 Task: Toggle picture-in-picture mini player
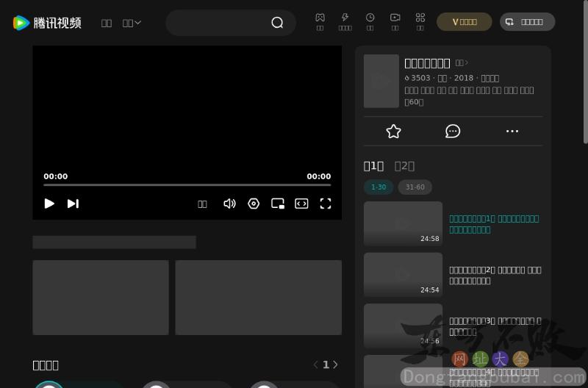click(278, 204)
